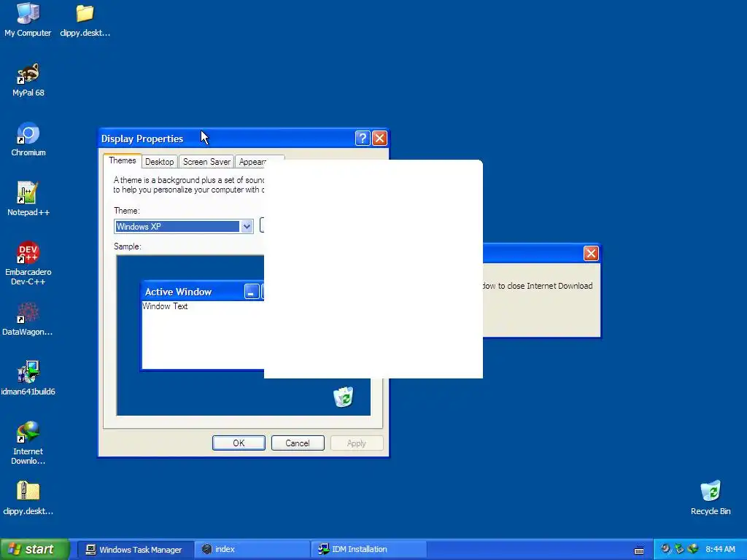Select the Recycle Bin on the desktop

coord(711,499)
